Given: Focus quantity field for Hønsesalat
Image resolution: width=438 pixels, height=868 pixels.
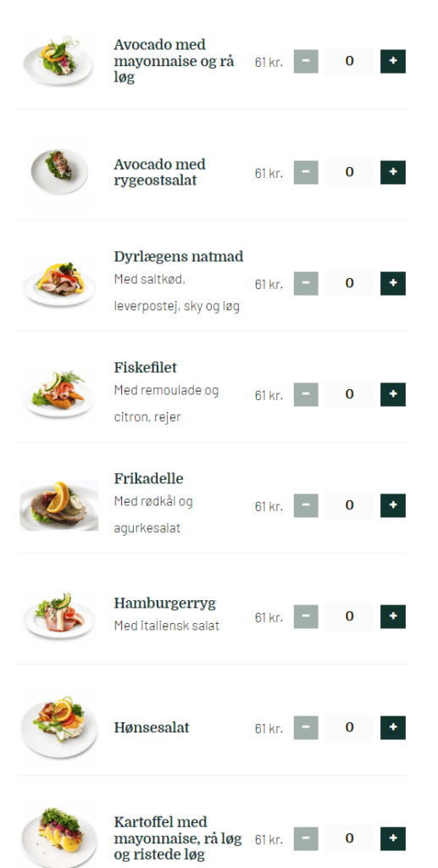Looking at the screenshot, I should [350, 727].
